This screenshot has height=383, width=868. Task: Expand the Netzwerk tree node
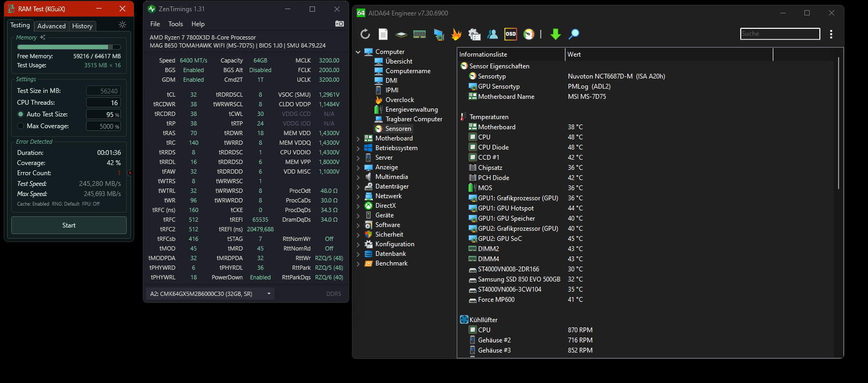pyautogui.click(x=358, y=196)
